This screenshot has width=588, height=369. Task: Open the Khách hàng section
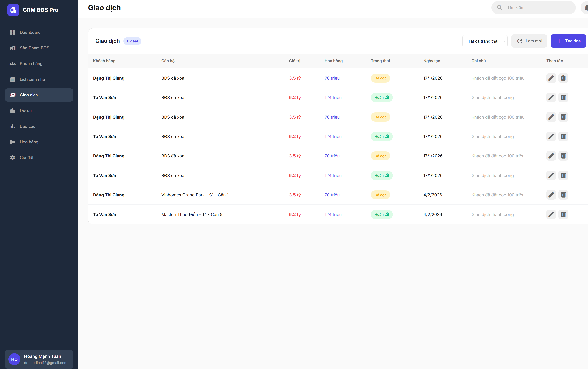[x=31, y=64]
